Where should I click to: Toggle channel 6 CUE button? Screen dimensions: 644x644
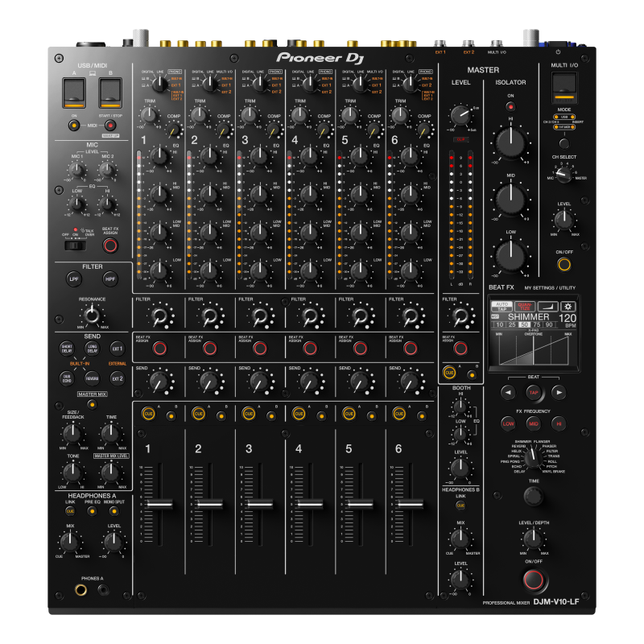coord(399,414)
